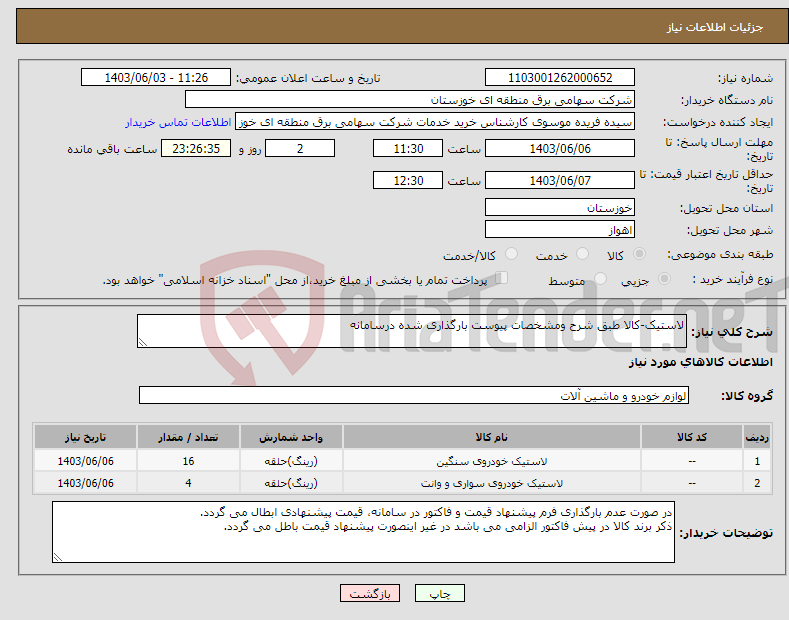
Task: Select the کالا radio button
Action: (x=639, y=254)
